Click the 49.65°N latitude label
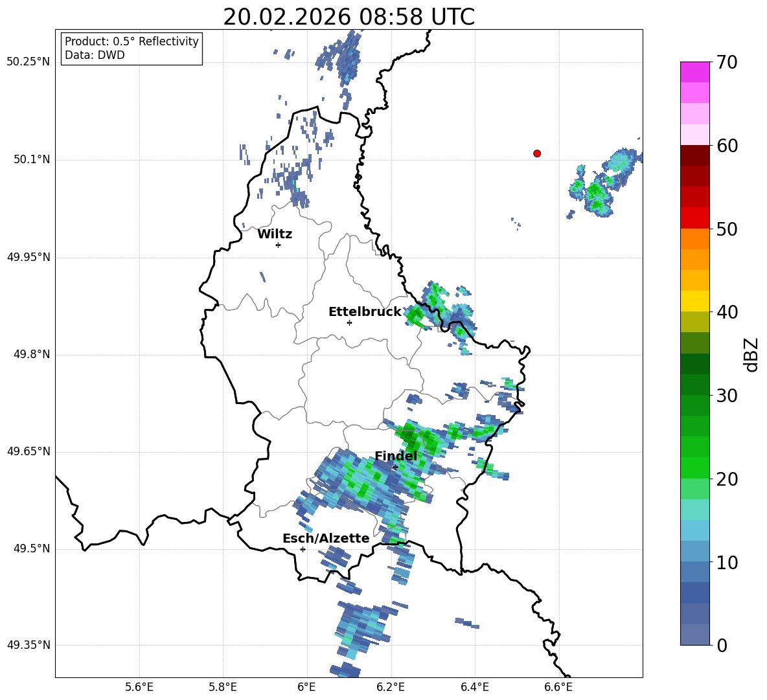 (29, 451)
